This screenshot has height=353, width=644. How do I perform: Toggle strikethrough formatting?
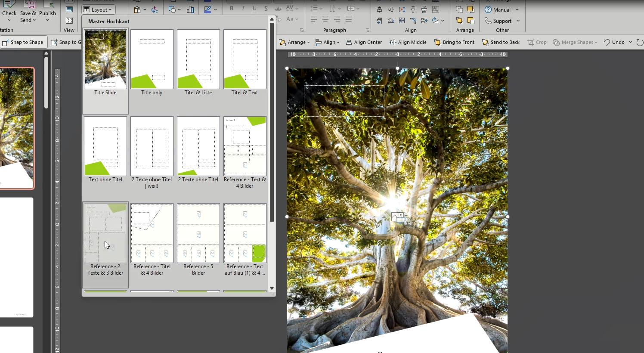(x=278, y=9)
